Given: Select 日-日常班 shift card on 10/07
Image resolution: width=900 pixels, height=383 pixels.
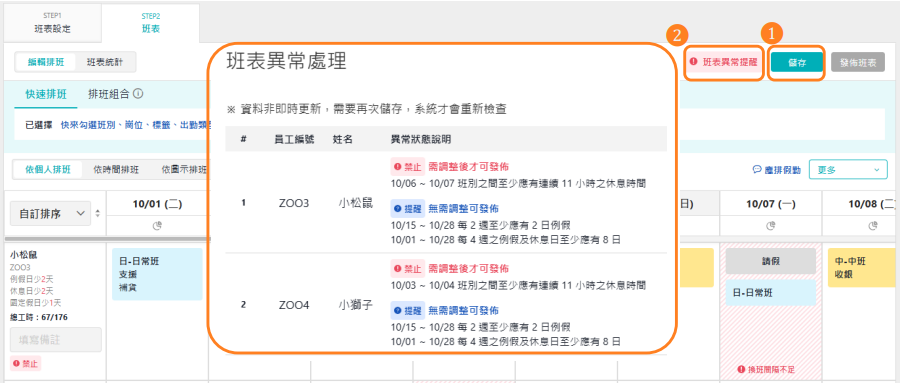Looking at the screenshot, I should pos(770,293).
